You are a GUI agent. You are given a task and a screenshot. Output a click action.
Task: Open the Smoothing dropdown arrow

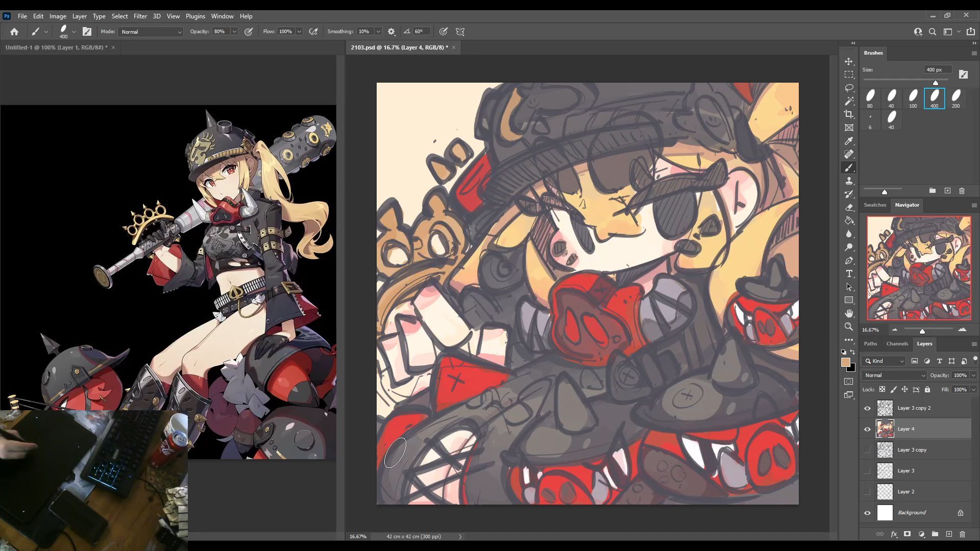pos(378,32)
